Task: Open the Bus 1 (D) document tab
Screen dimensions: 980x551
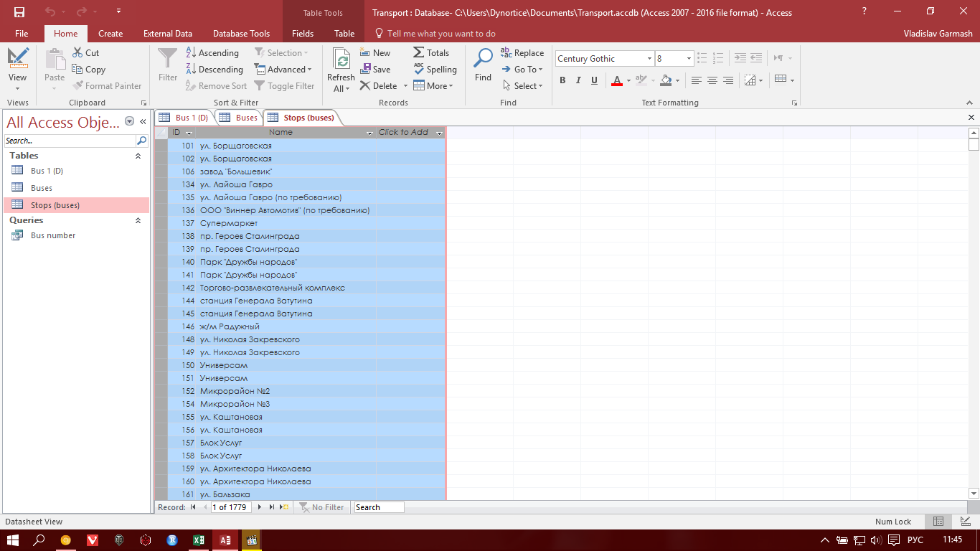Action: 184,118
